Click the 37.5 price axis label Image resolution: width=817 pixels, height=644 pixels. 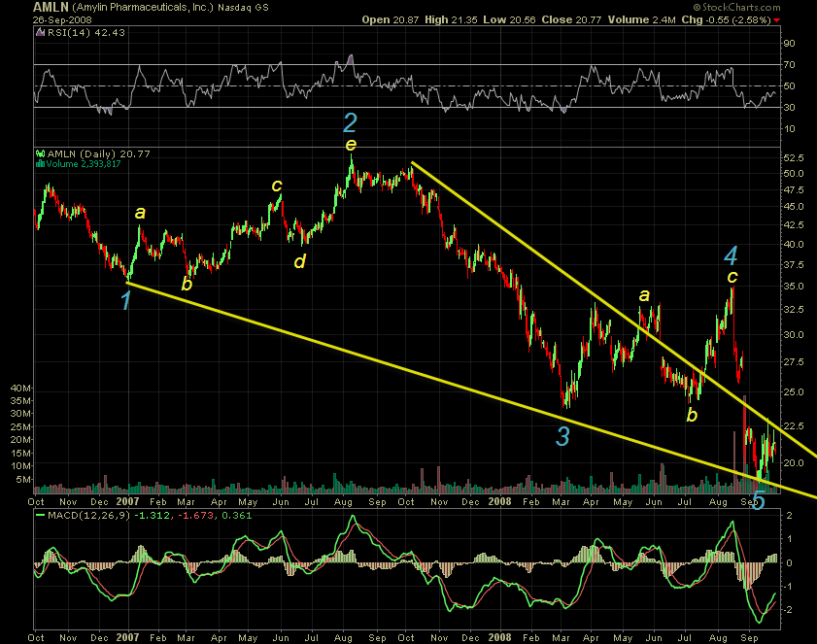click(793, 264)
